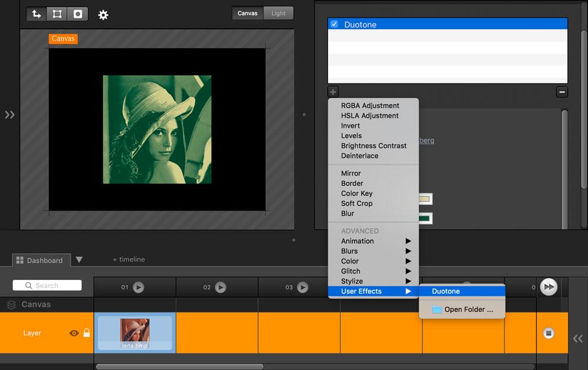Click the fast-forward button in timeline header
The width and height of the screenshot is (588, 370).
pos(548,286)
